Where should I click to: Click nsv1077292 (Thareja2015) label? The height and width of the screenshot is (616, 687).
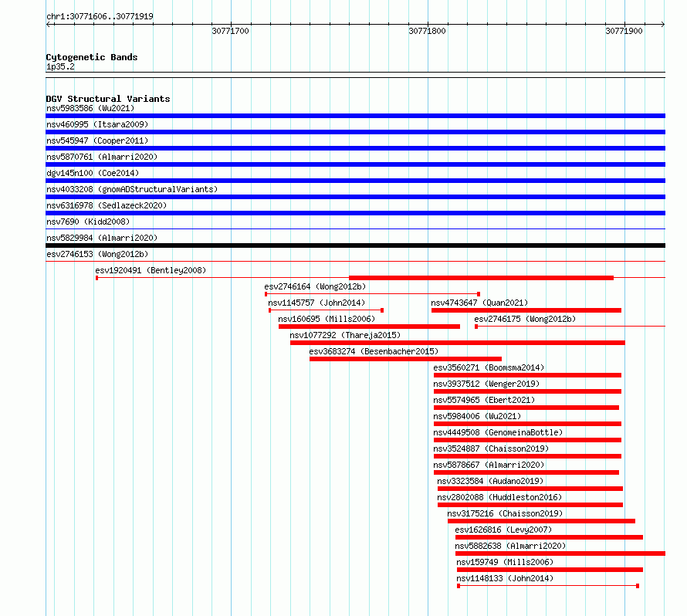pyautogui.click(x=345, y=335)
